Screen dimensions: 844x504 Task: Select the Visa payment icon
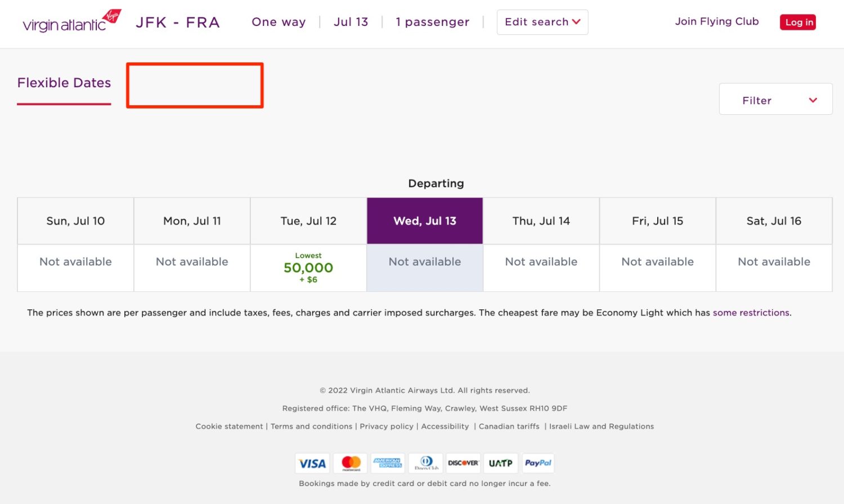pos(312,463)
